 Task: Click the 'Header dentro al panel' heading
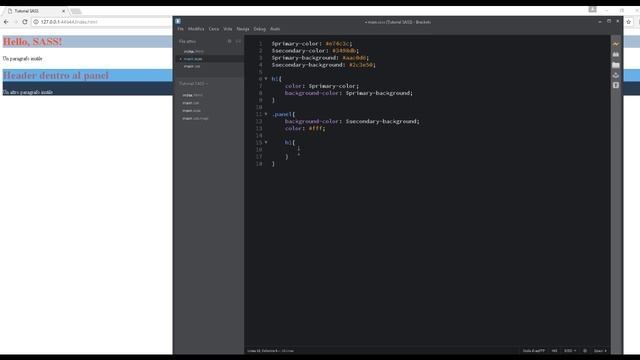pyautogui.click(x=56, y=75)
